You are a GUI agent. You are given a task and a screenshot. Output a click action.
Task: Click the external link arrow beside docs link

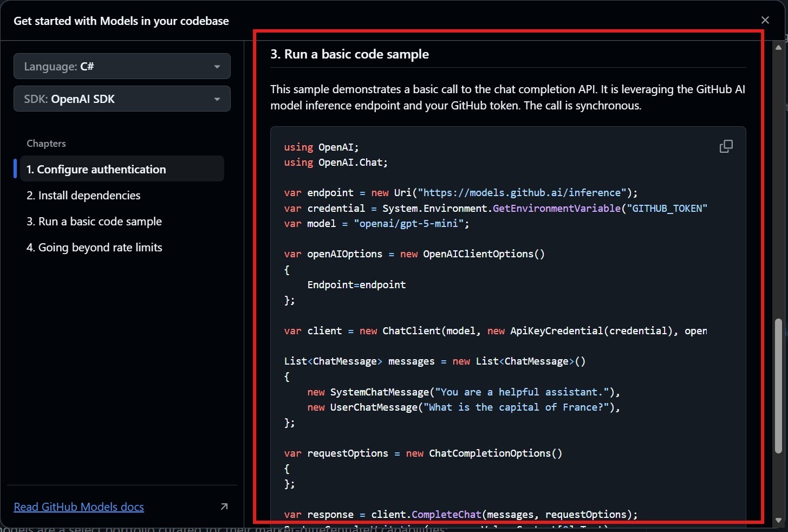(224, 507)
